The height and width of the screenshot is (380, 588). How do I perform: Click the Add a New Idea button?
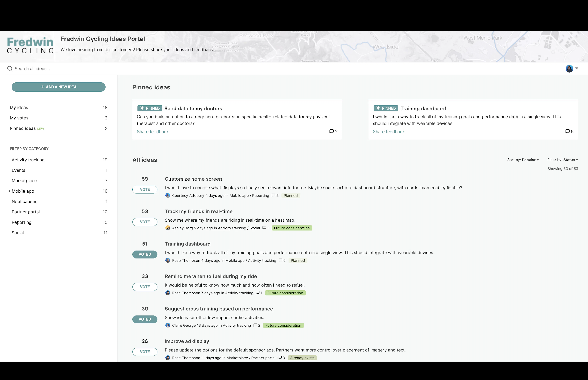[59, 87]
